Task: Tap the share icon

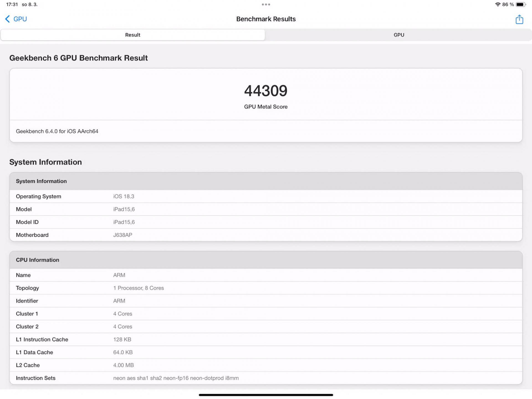Action: tap(519, 19)
